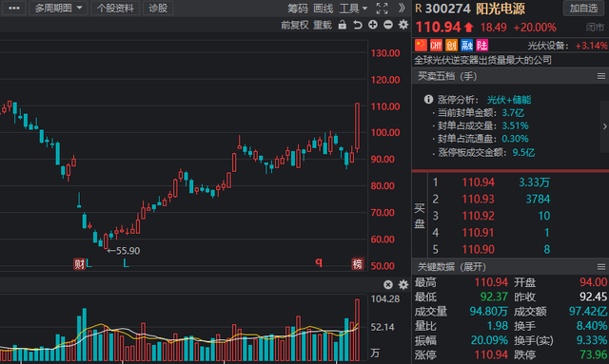The height and width of the screenshot is (364, 609).
Task: Click the three-dots more menu
Action: coord(14,9)
